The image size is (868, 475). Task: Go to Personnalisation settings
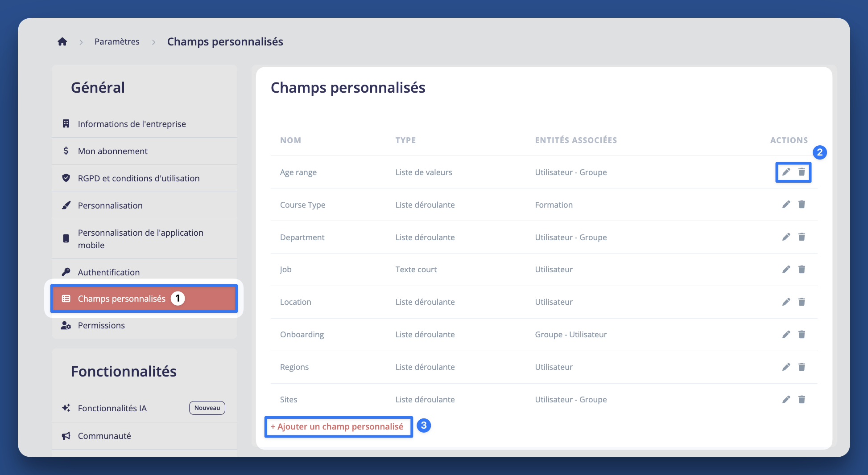click(145, 205)
